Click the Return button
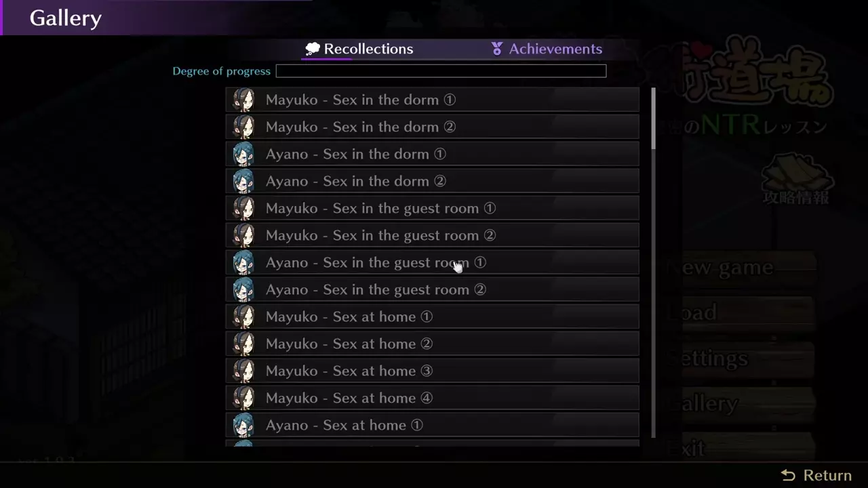 pyautogui.click(x=816, y=475)
